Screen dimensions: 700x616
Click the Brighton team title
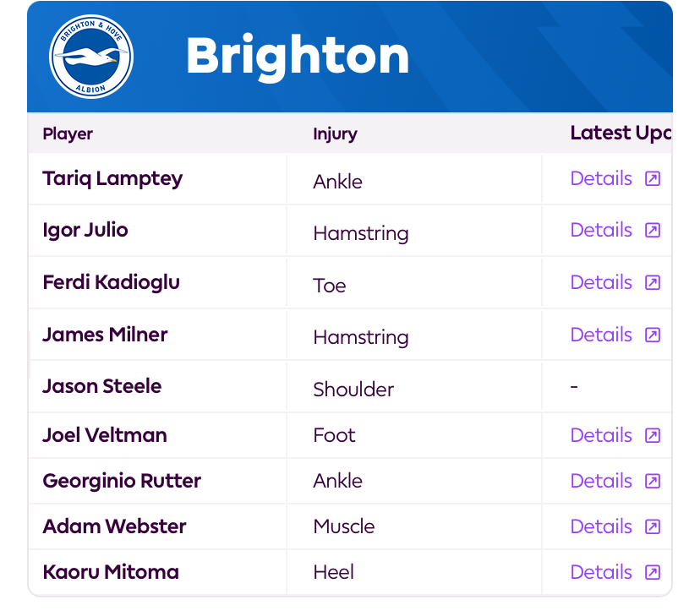[298, 57]
